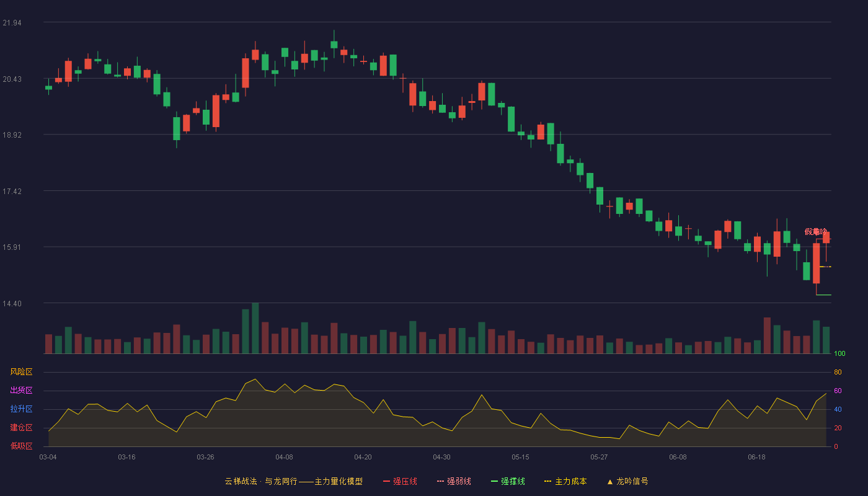
Task: Click the date label 03-04
Action: [48, 457]
